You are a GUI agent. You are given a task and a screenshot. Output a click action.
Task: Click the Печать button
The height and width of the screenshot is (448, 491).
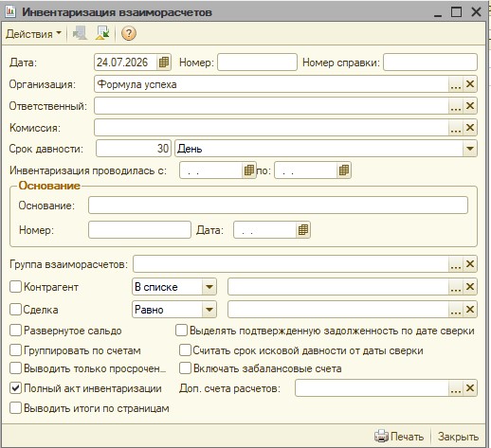tap(399, 437)
